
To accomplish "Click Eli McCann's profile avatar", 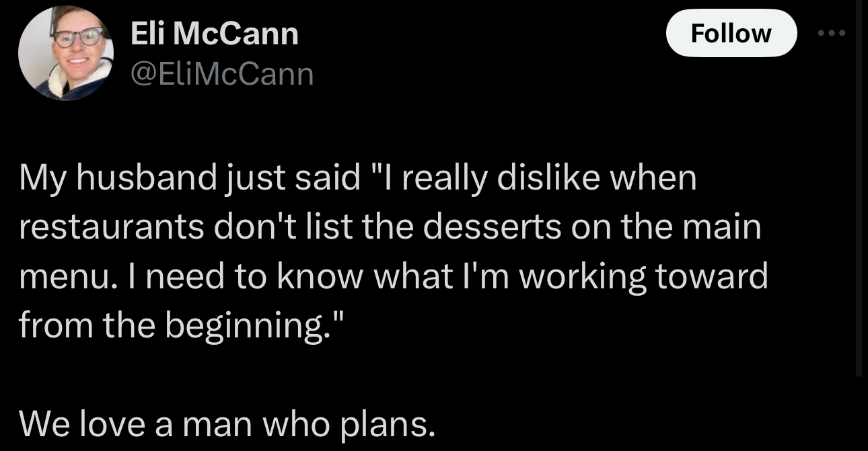I will [x=65, y=52].
